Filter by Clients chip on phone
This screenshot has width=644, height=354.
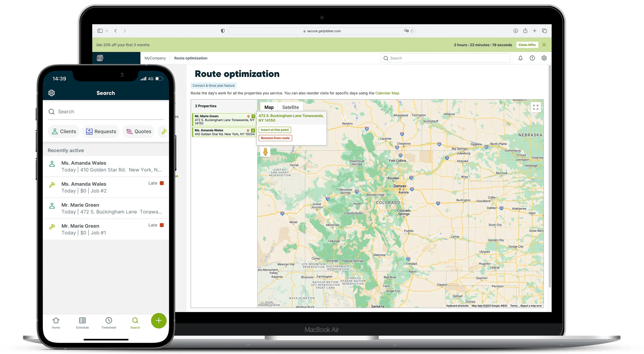click(64, 131)
